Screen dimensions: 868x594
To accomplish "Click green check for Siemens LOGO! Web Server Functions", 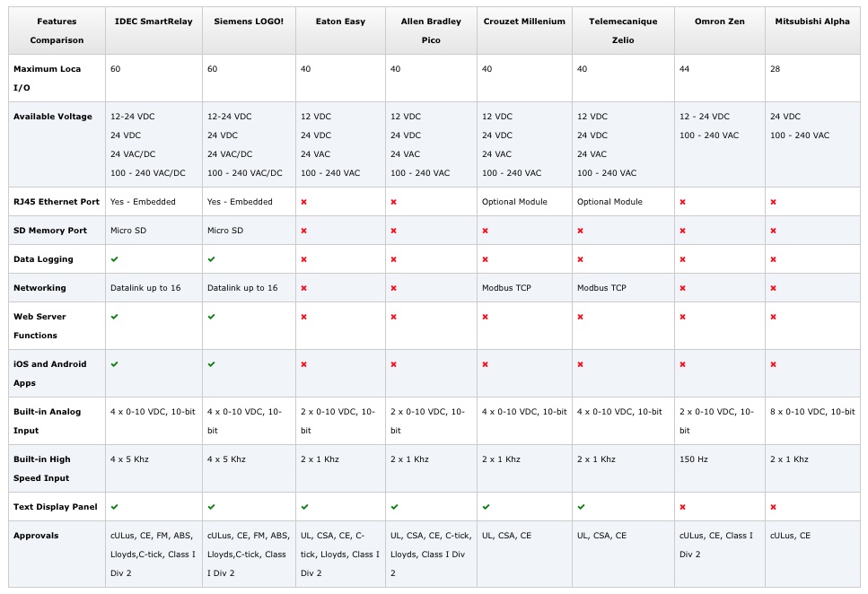I will tap(212, 317).
